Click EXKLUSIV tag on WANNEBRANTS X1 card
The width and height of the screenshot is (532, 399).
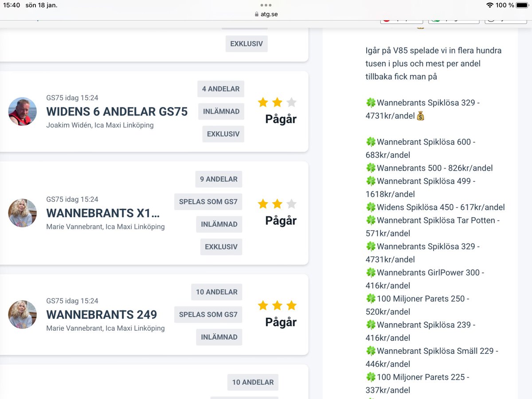point(221,247)
